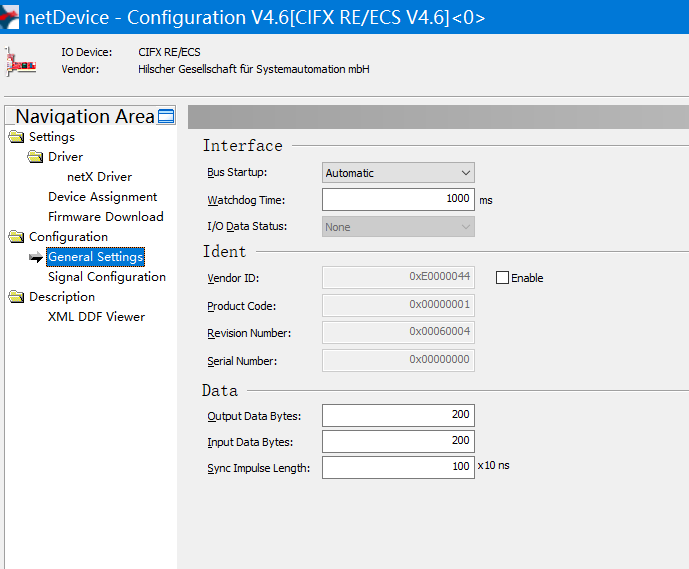Select General Settings in navigation
The image size is (689, 569).
[95, 257]
